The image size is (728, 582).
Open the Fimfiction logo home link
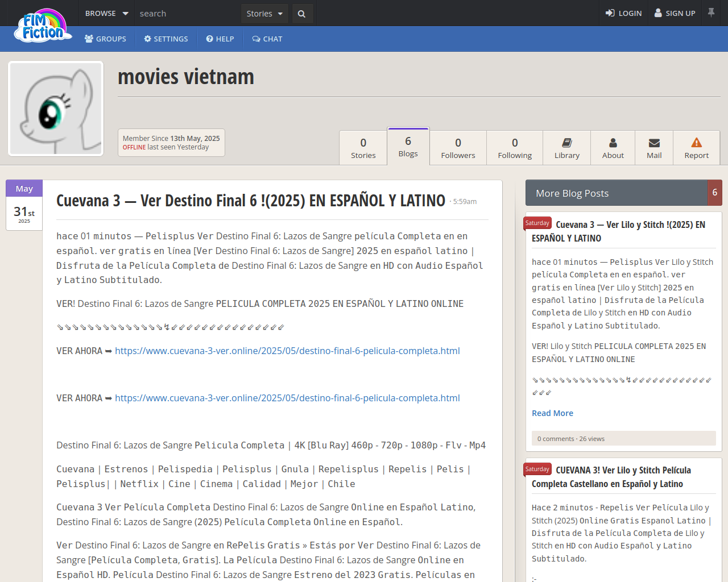pyautogui.click(x=43, y=26)
